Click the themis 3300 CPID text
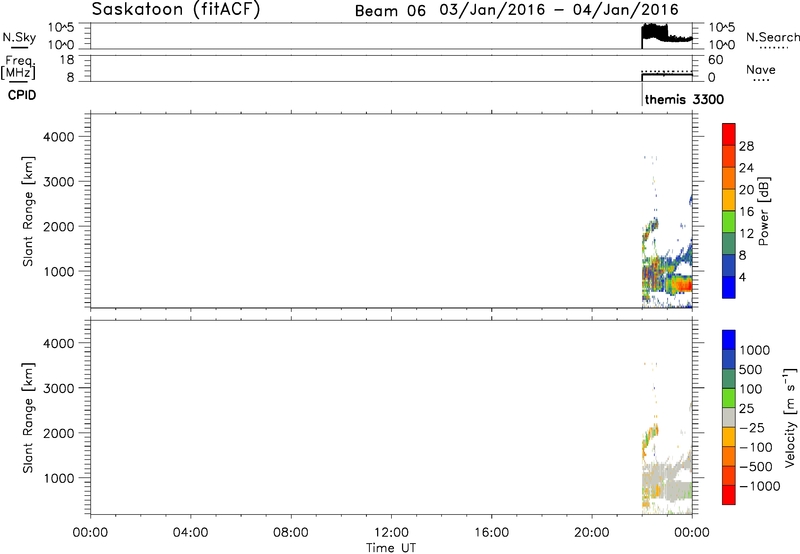This screenshot has height=554, width=800. click(684, 99)
